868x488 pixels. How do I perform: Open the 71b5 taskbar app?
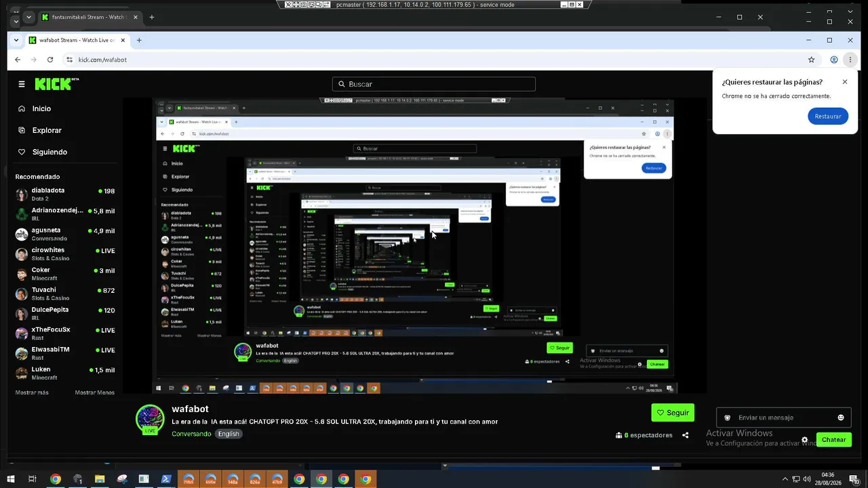click(x=189, y=479)
